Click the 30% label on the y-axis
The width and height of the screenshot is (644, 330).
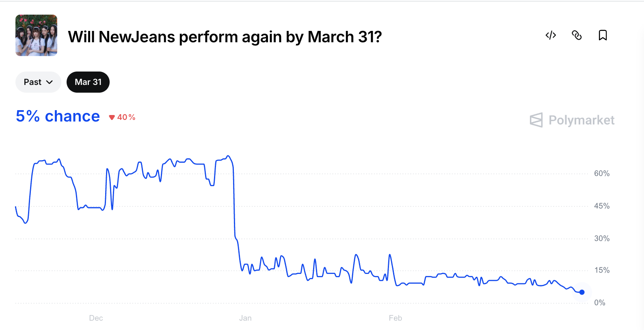point(601,239)
